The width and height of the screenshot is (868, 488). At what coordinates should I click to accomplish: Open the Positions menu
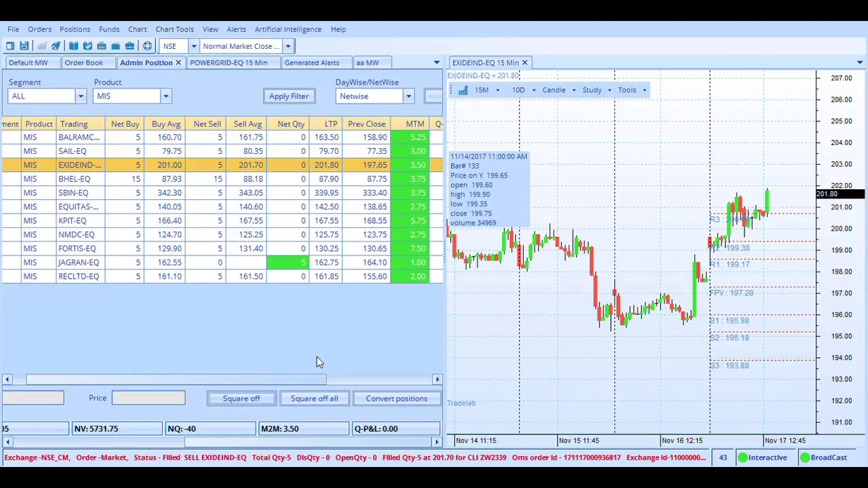pyautogui.click(x=75, y=29)
